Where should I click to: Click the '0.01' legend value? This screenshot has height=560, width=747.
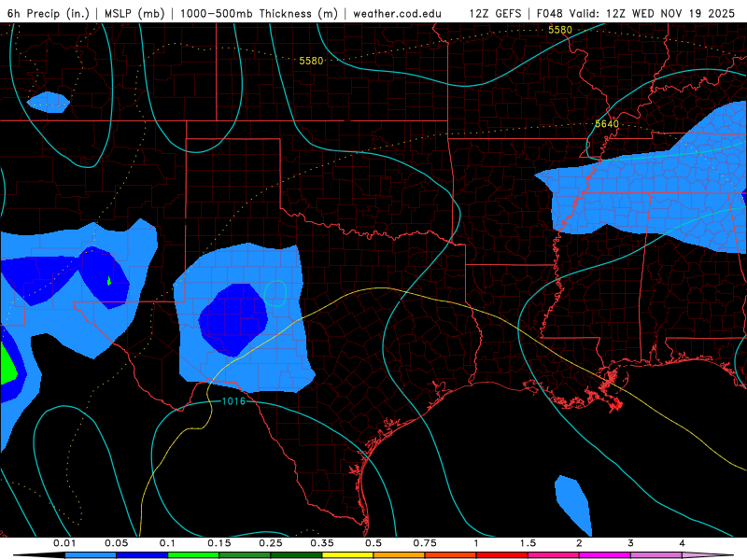tap(64, 543)
